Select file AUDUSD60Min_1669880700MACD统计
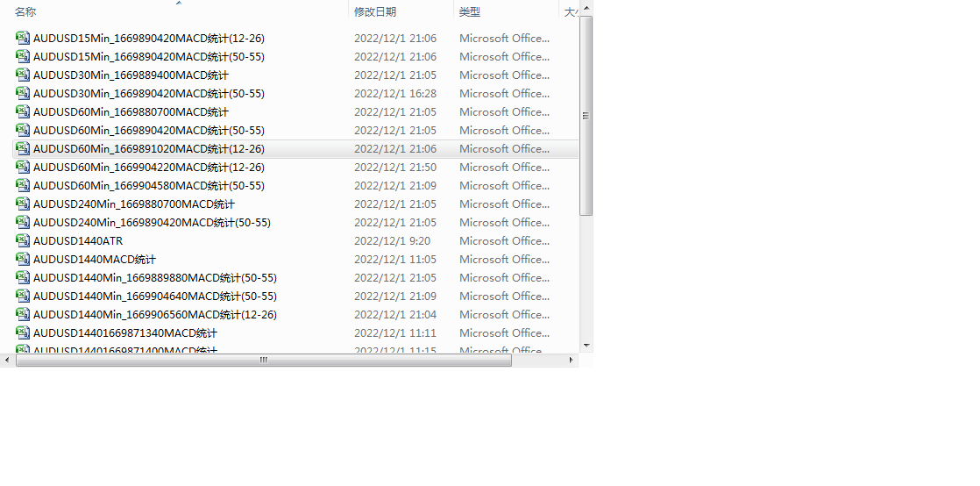This screenshot has height=486, width=980. pos(131,112)
